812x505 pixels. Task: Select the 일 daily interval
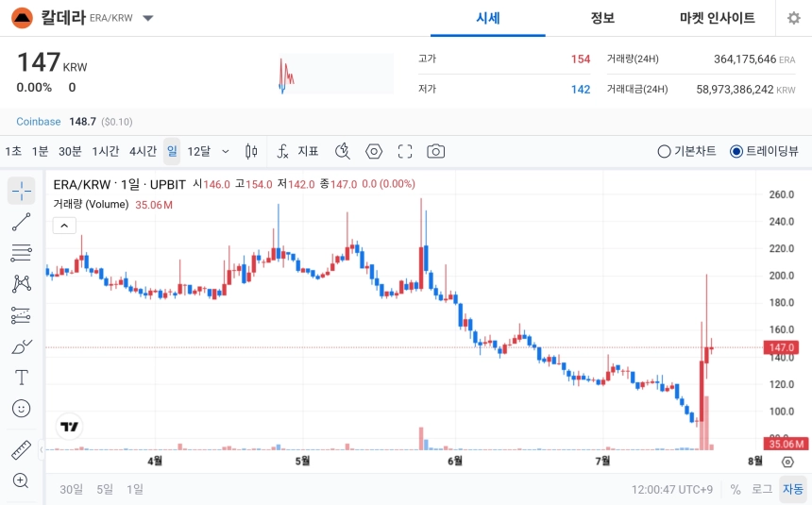coord(172,151)
